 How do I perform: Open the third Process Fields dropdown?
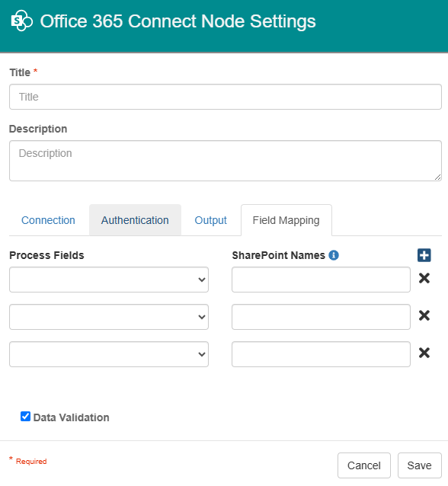tap(109, 354)
